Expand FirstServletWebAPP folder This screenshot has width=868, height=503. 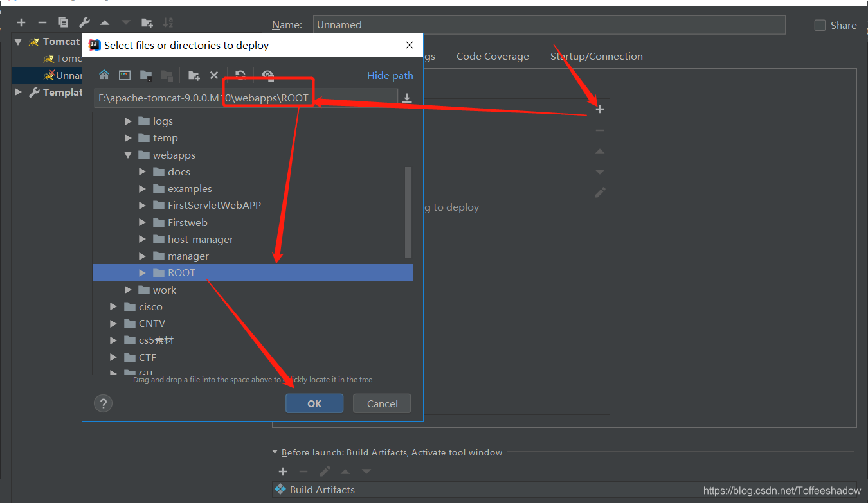pos(143,206)
